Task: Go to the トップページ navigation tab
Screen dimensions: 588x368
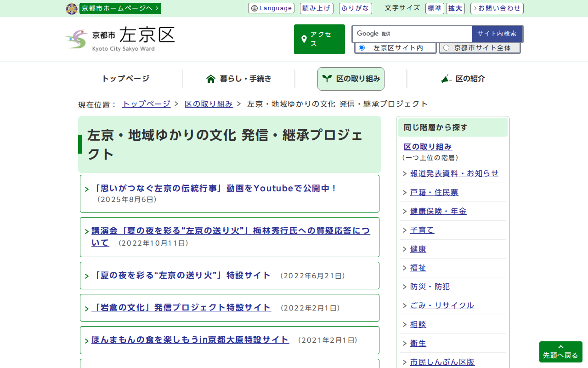Action: click(x=125, y=79)
